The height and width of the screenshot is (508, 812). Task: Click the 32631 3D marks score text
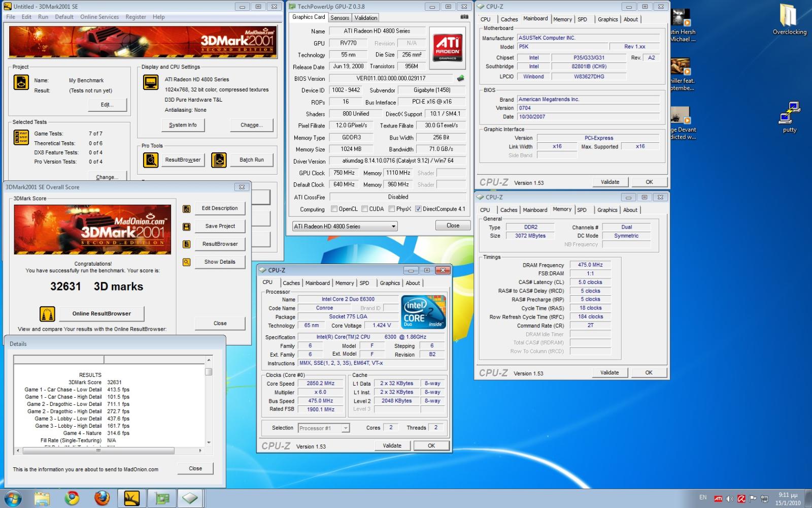point(96,287)
